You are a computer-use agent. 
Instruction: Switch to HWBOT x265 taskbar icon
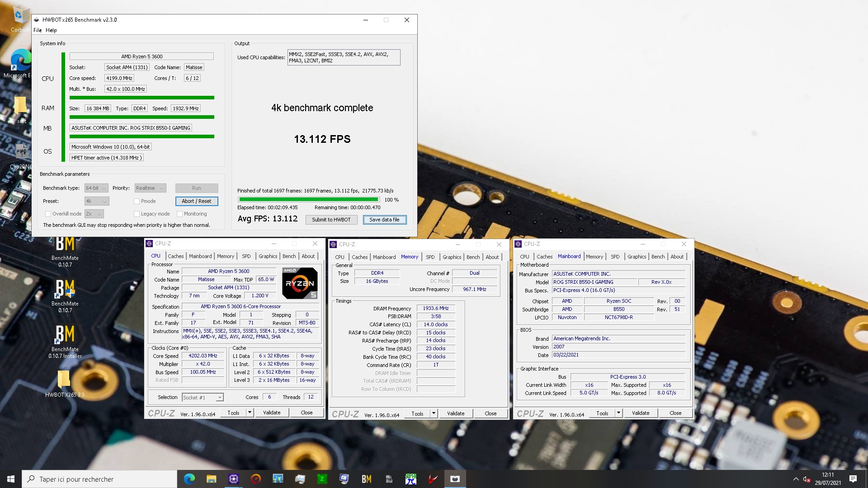455,479
